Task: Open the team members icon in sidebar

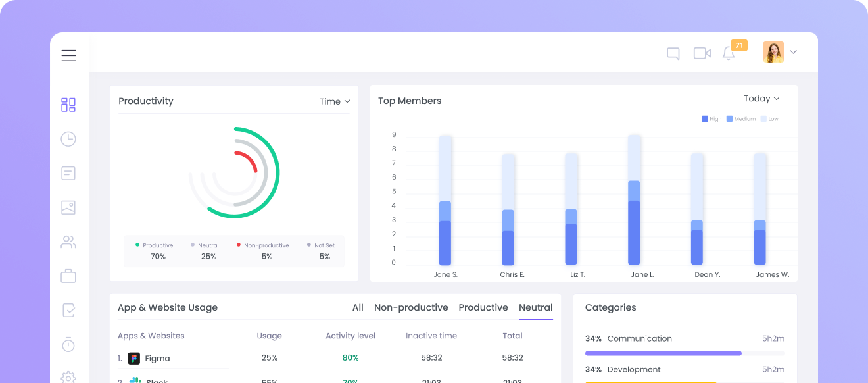Action: (x=68, y=242)
